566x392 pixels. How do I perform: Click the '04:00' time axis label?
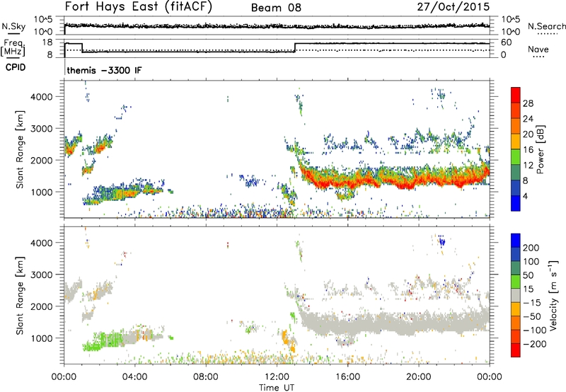[x=134, y=377]
